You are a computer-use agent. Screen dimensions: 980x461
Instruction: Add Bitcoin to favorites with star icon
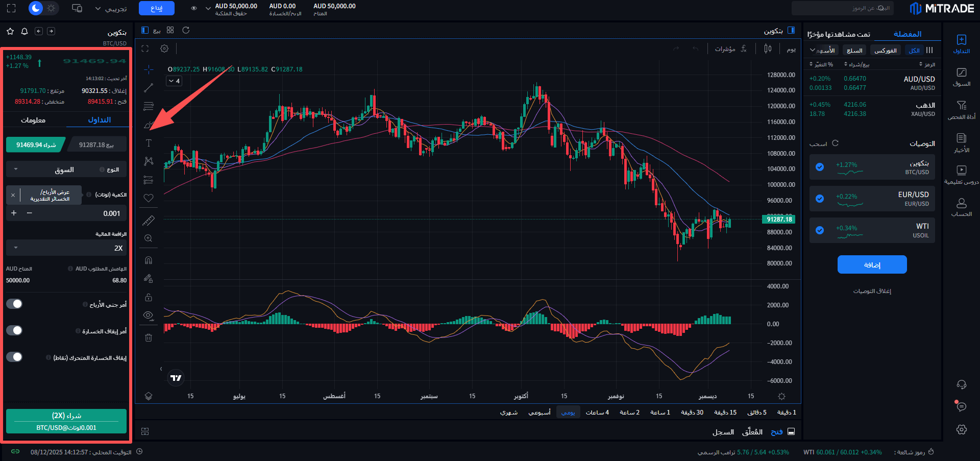point(10,31)
